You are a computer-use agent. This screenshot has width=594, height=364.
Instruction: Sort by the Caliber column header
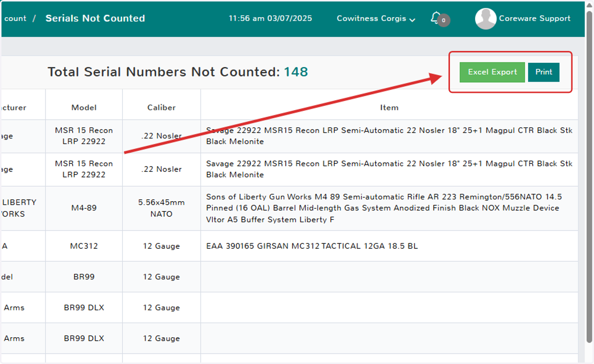pos(161,107)
